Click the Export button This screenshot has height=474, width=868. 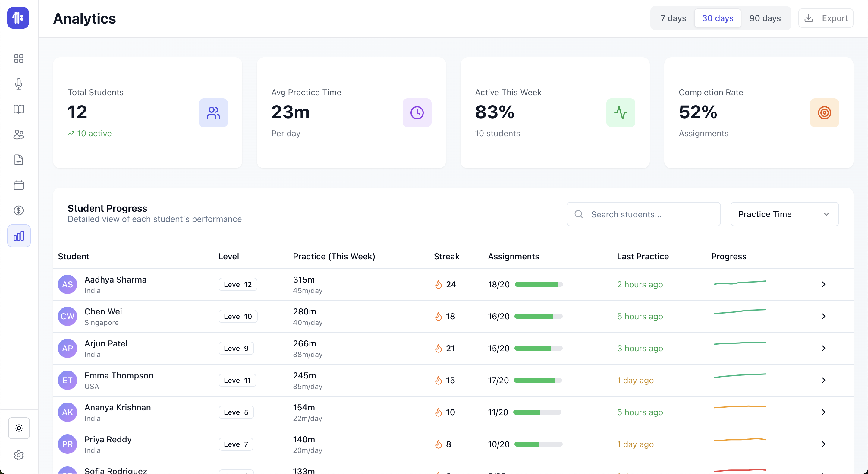(x=826, y=18)
